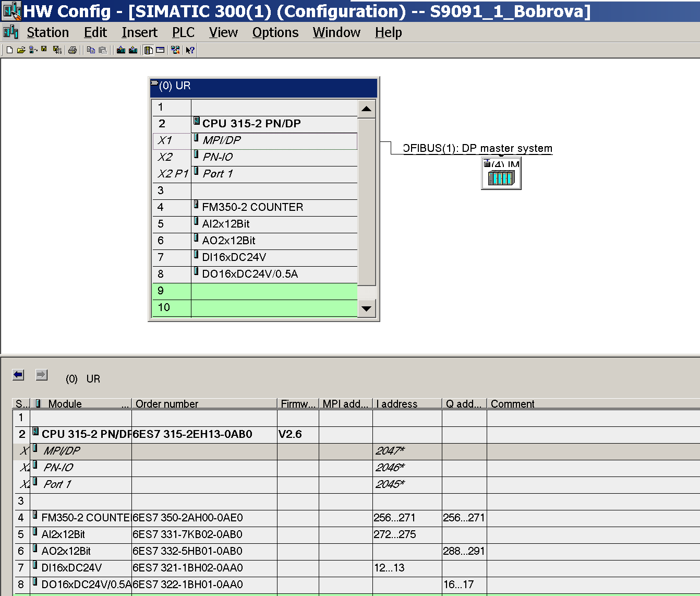Open the Insert menu
The height and width of the screenshot is (596, 700).
(139, 32)
